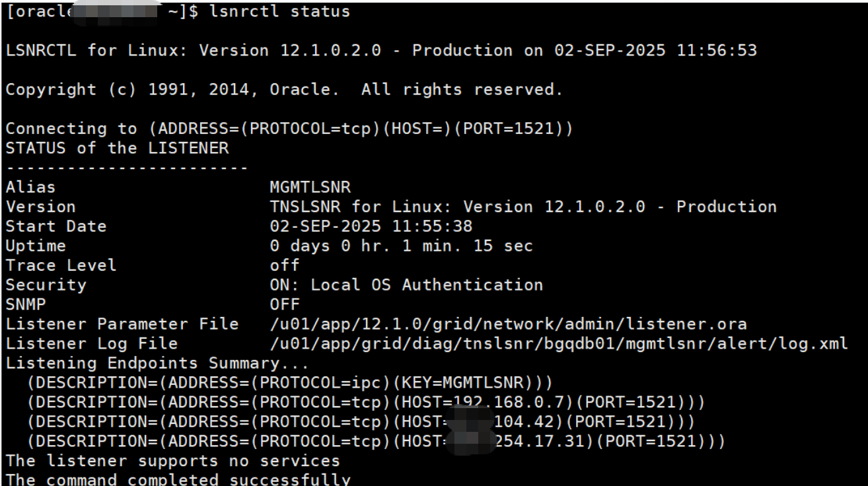Click the endpoint line ending in 104.42

click(361, 421)
